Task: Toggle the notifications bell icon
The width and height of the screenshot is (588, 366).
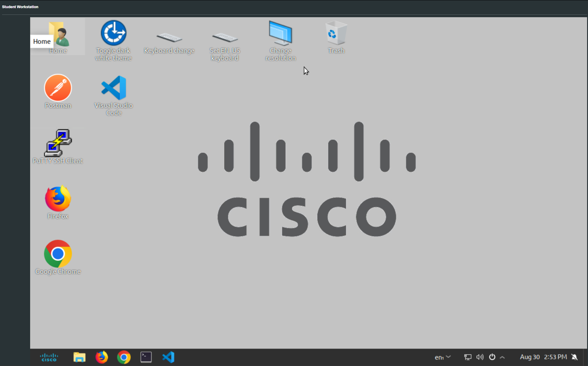Action: coord(575,357)
